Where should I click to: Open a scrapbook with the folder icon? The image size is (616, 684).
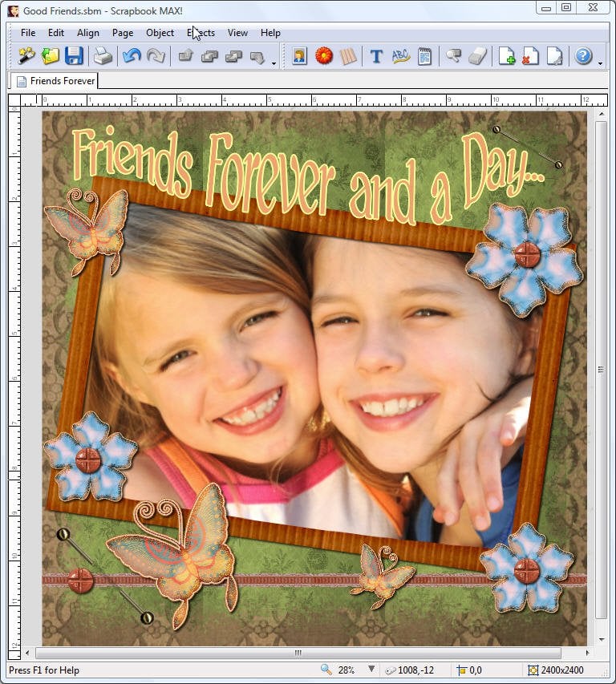[x=51, y=56]
